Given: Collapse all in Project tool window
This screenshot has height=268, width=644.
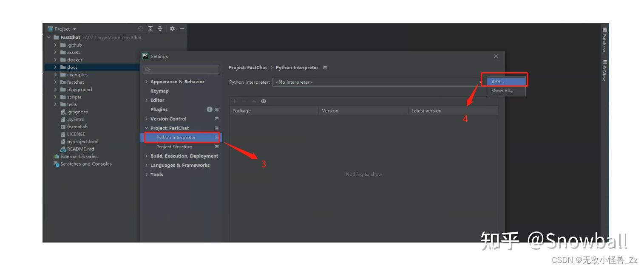Looking at the screenshot, I should [160, 29].
